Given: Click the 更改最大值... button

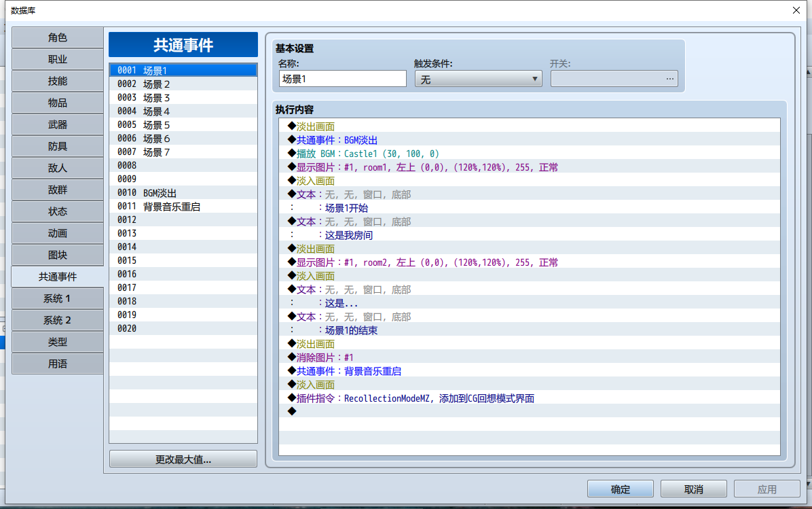Looking at the screenshot, I should tap(183, 459).
